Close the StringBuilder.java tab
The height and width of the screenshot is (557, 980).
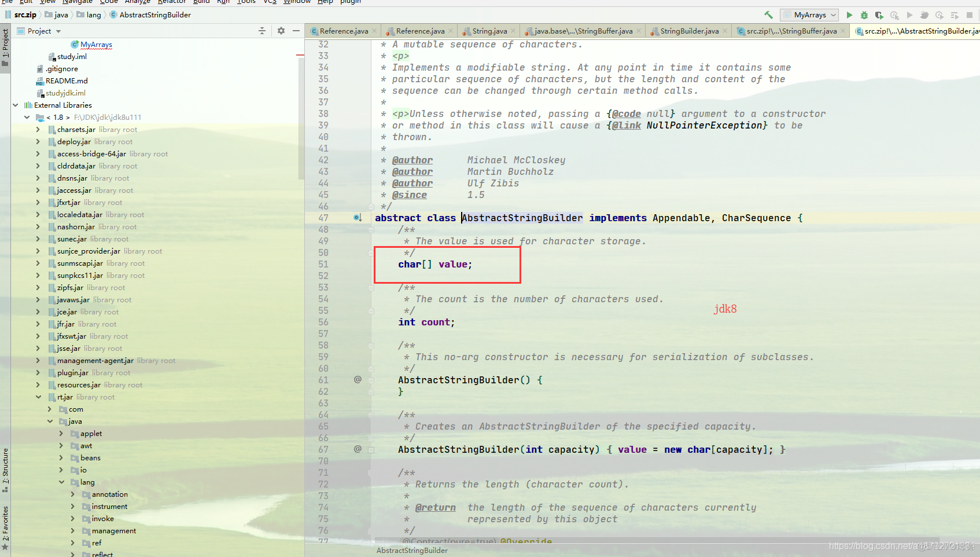pyautogui.click(x=725, y=31)
